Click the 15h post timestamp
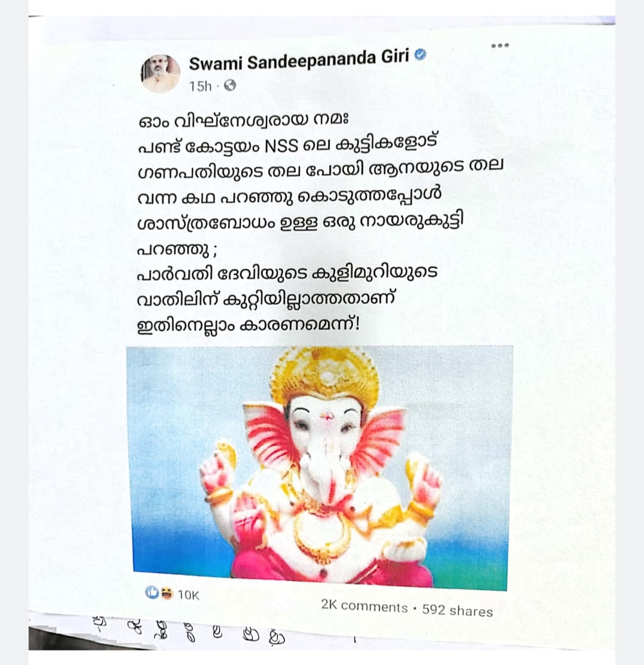644x665 pixels. [x=200, y=86]
